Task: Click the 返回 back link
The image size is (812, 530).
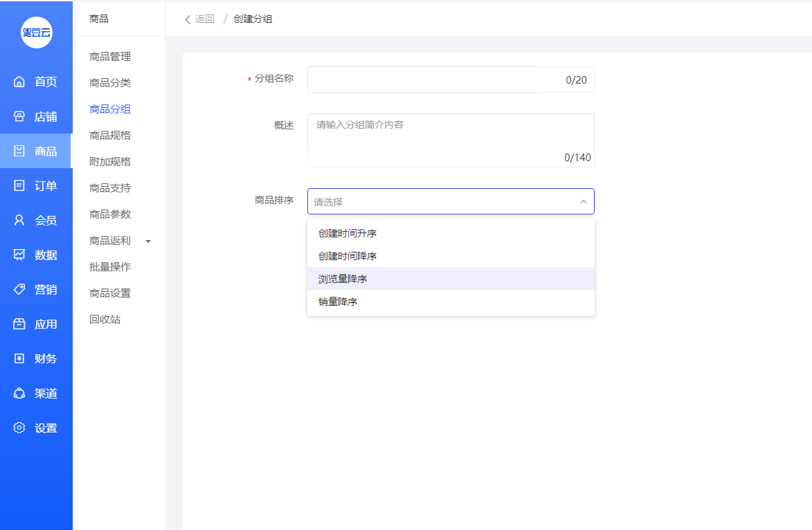Action: click(x=199, y=19)
